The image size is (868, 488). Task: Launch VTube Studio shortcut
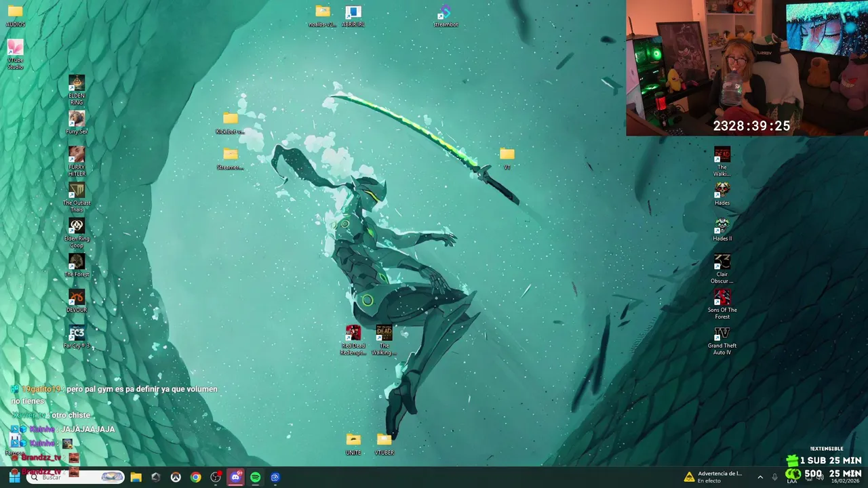[15, 54]
